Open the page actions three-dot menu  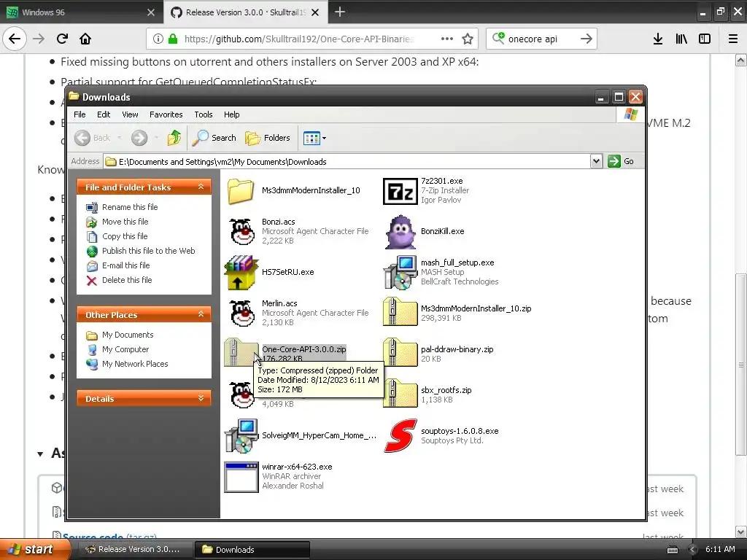click(x=447, y=39)
